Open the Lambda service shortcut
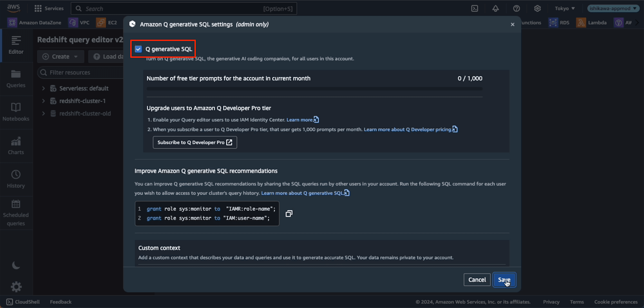Screen dimensions: 644x308 (x=592, y=23)
